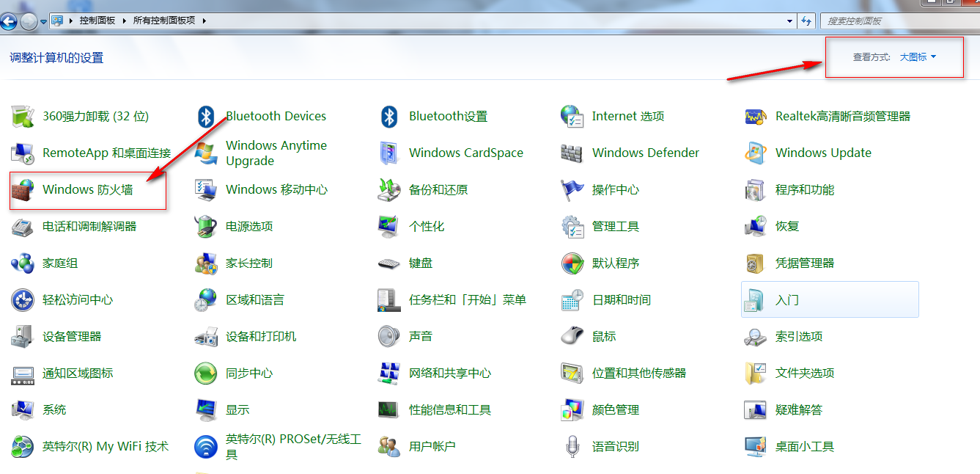Open the Bluetooth设置 icon
The image size is (980, 474).
coord(389,116)
